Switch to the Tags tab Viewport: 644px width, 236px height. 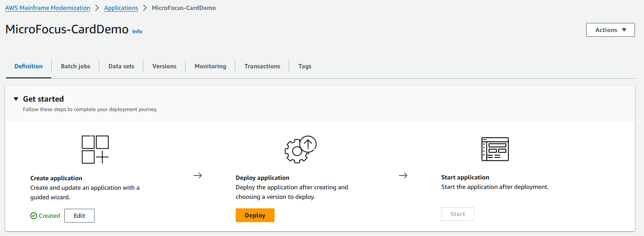pos(305,66)
